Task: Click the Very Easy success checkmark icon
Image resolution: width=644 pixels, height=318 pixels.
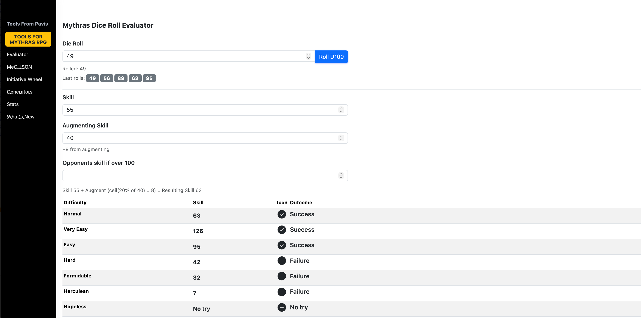Action: (281, 230)
